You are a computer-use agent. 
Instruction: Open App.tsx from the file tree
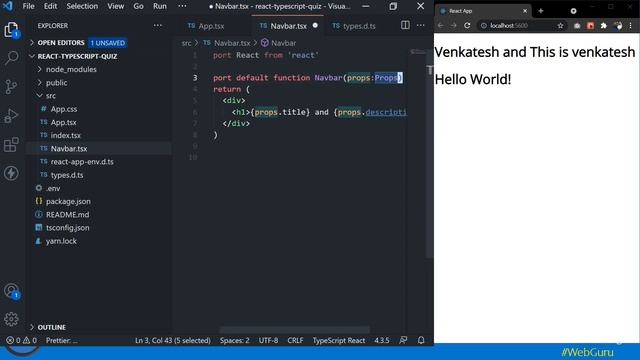pos(63,122)
